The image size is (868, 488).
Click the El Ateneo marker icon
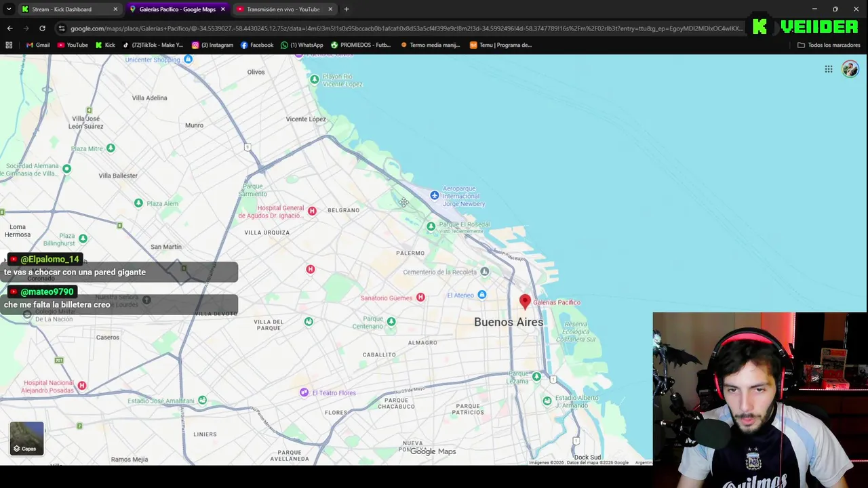click(x=481, y=295)
